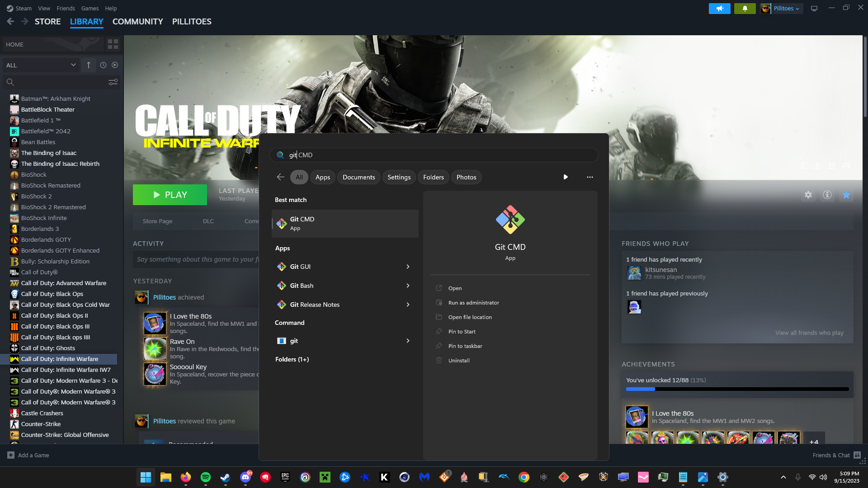The height and width of the screenshot is (488, 868).
Task: Open the COMMUNITY tab in Steam
Action: [137, 22]
